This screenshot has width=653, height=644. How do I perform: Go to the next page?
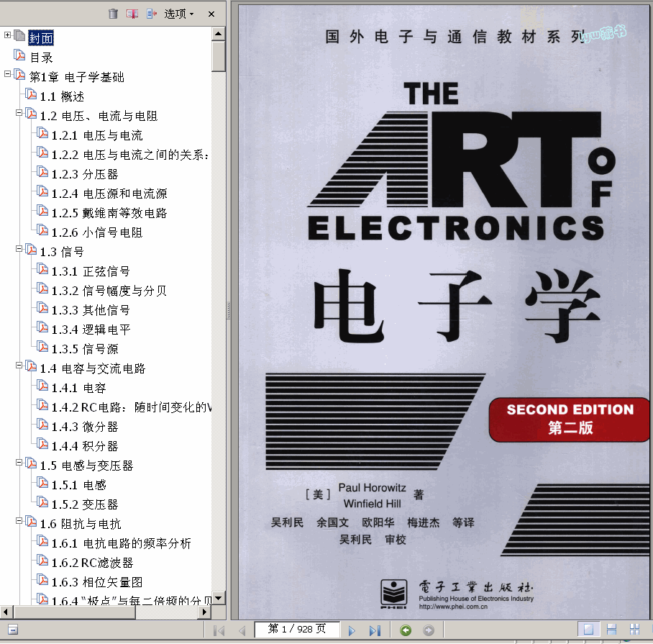click(352, 630)
